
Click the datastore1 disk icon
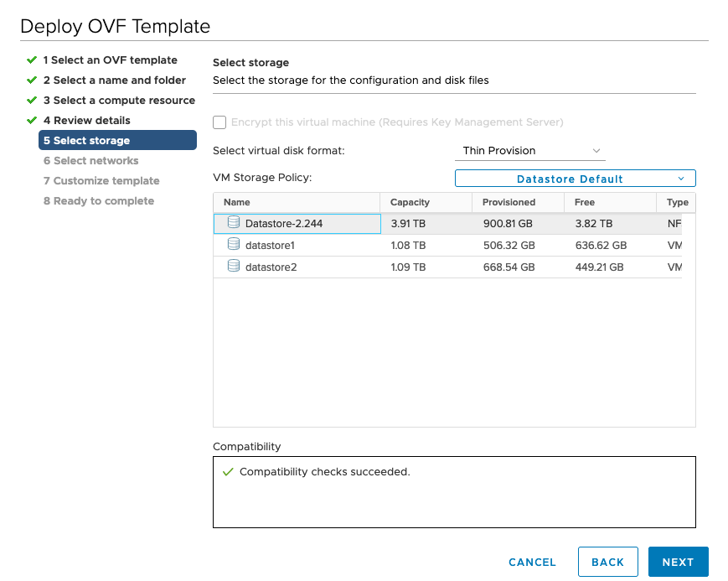pos(234,244)
